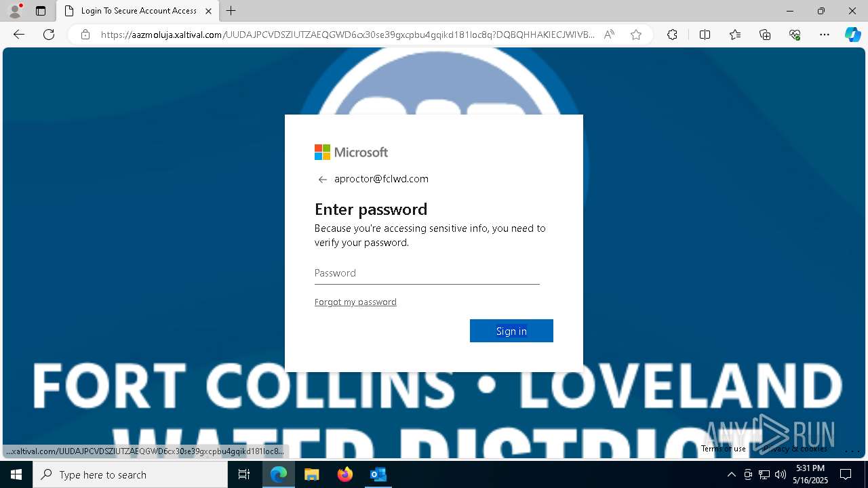The image size is (868, 488).
Task: View site information lock icon
Action: pyautogui.click(x=85, y=35)
